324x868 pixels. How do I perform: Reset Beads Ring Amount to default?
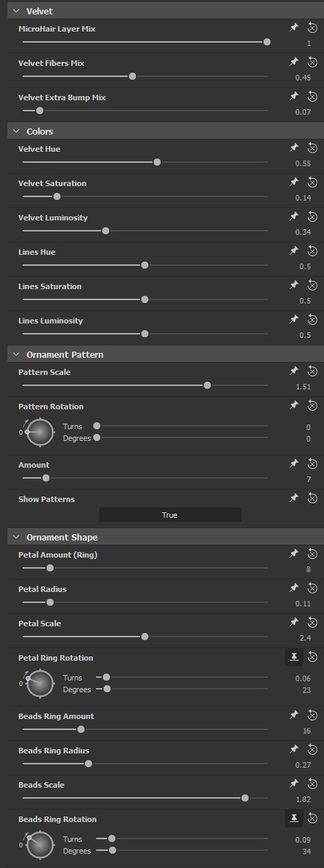tap(312, 715)
